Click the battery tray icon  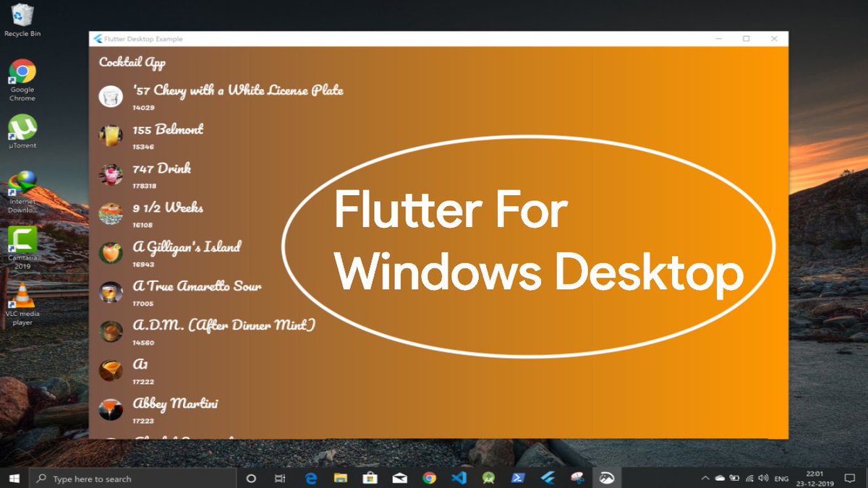point(734,478)
